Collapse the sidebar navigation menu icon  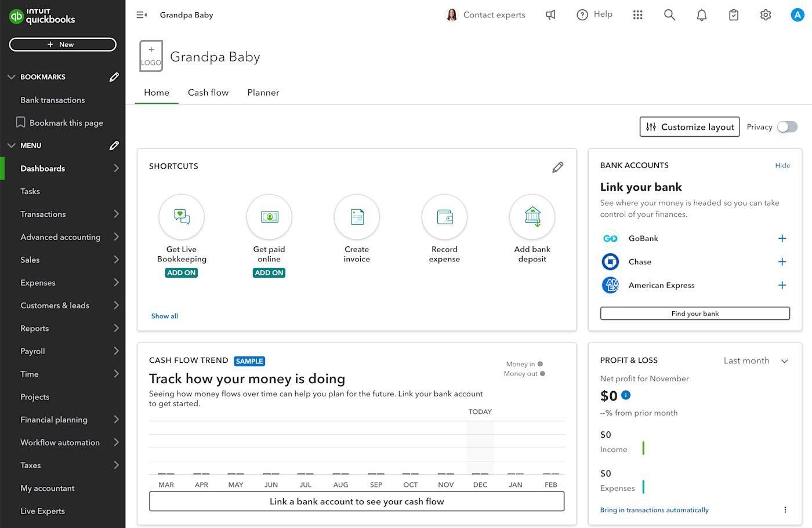pyautogui.click(x=142, y=15)
